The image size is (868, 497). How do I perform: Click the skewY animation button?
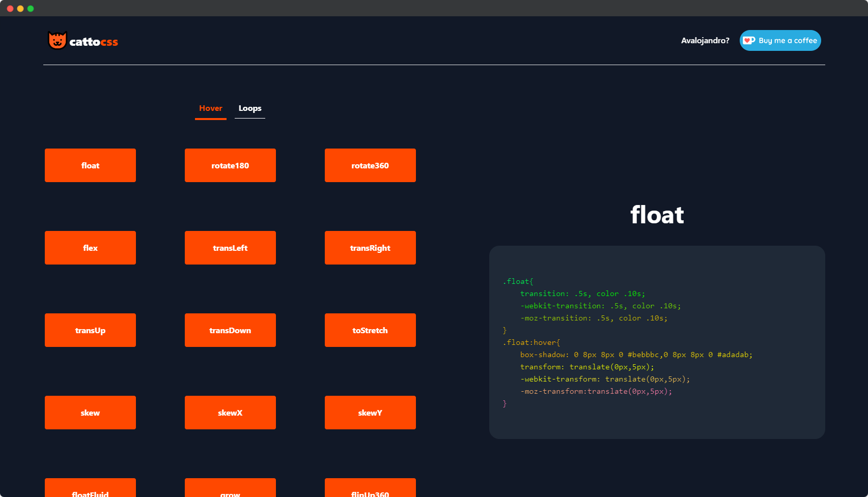tap(370, 413)
